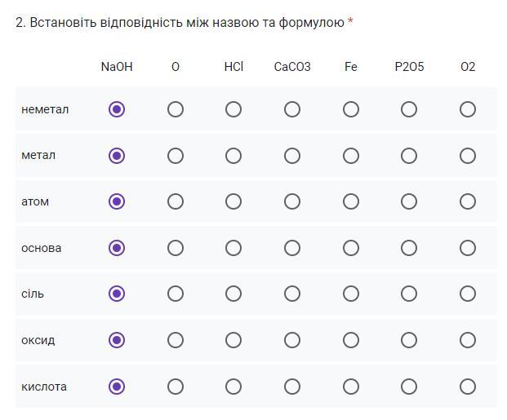Image resolution: width=507 pixels, height=420 pixels.
Task: Choose O for the атом row
Action: [176, 201]
